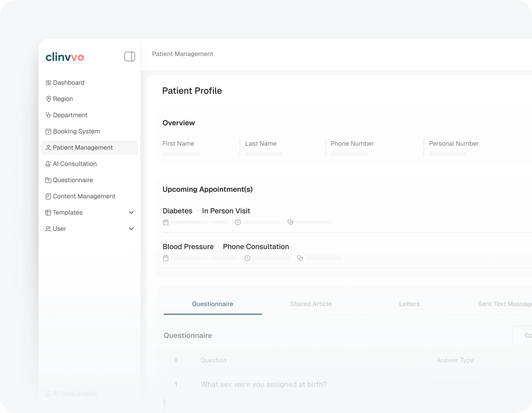Click the Department stethoscope icon in sidebar

click(x=48, y=115)
